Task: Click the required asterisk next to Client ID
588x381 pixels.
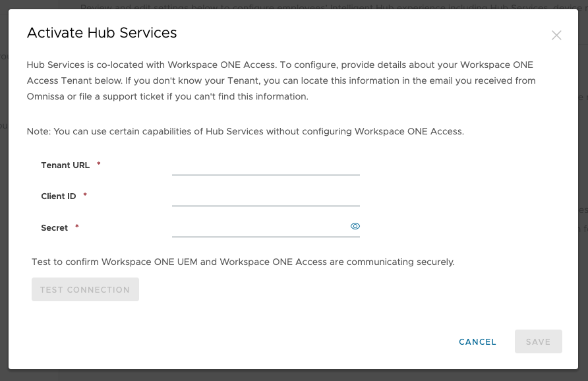Action: (x=85, y=195)
